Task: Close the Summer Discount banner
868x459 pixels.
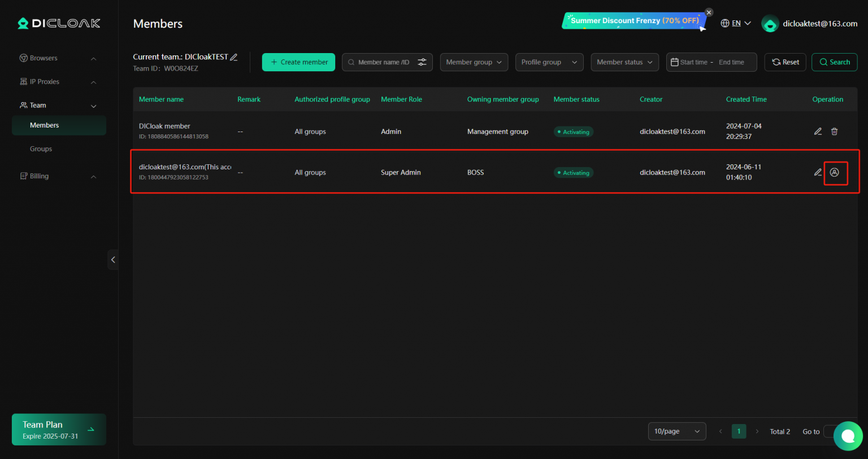Action: tap(709, 12)
